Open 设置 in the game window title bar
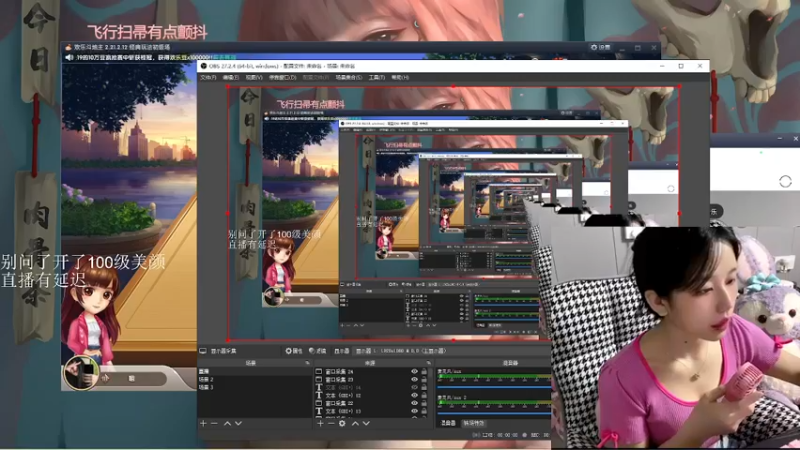Screen dimensions: 800x450 coord(601,47)
